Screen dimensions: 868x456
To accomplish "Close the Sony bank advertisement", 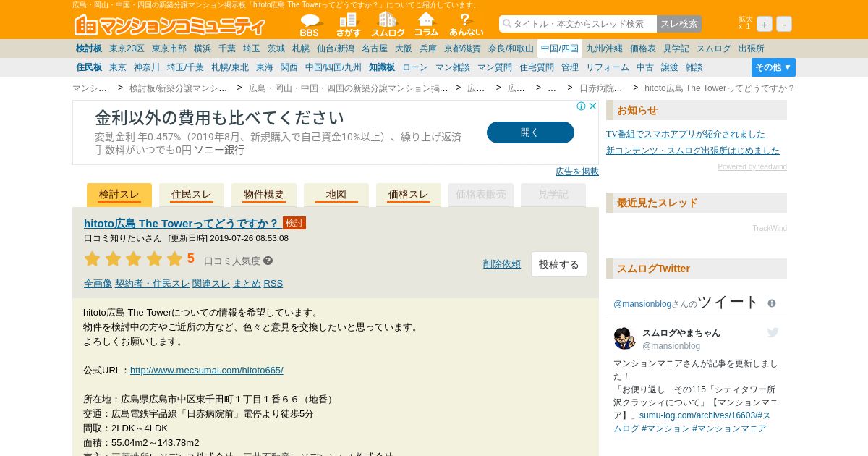I will click(592, 106).
